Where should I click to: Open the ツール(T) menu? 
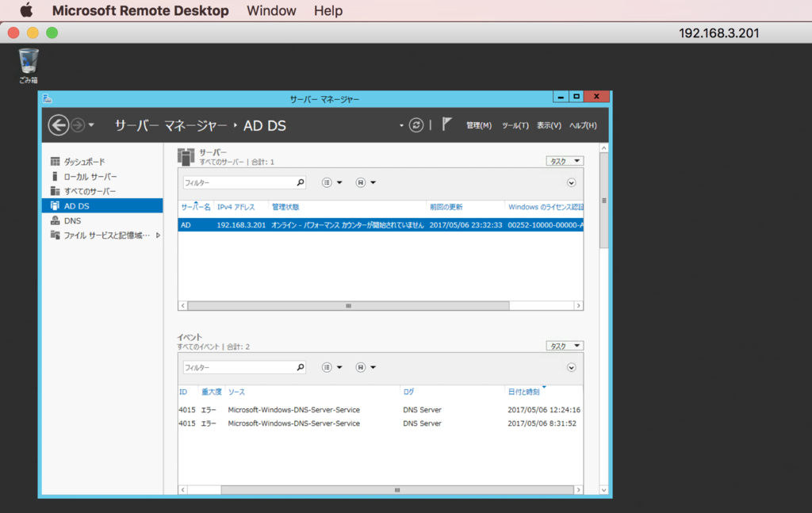(x=515, y=125)
